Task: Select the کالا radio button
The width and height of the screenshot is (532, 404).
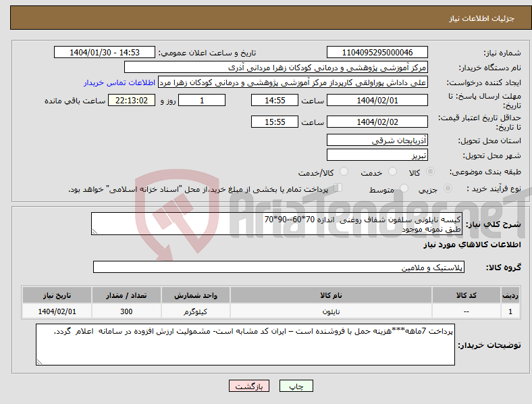Action: coord(430,172)
